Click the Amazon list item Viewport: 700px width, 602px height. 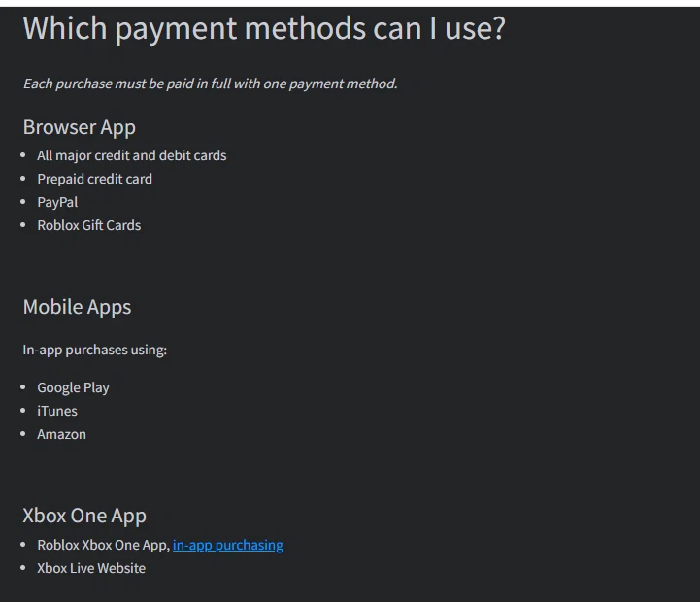point(61,435)
